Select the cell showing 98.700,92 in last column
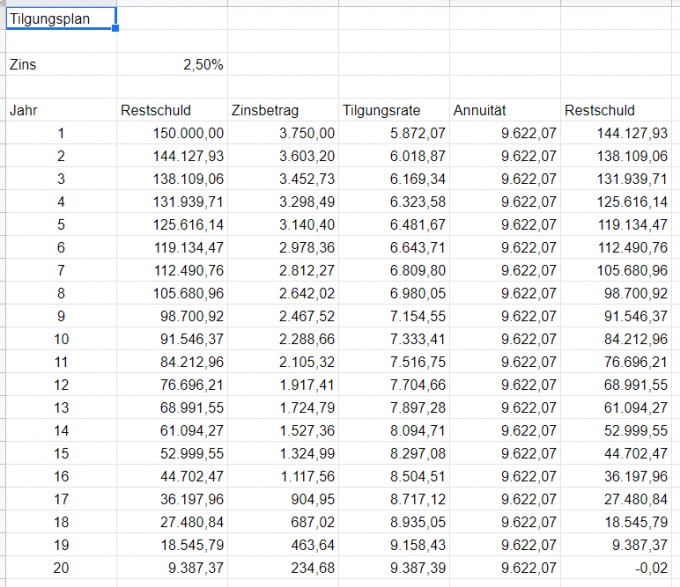The height and width of the screenshot is (587, 680). click(616, 293)
